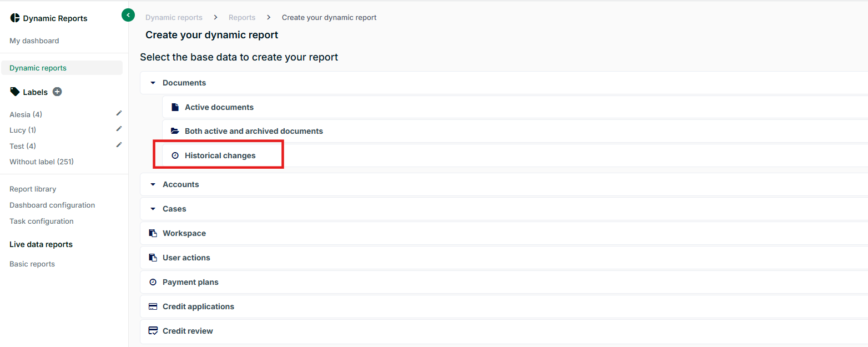
Task: Add a new label via the plus icon
Action: coord(57,92)
